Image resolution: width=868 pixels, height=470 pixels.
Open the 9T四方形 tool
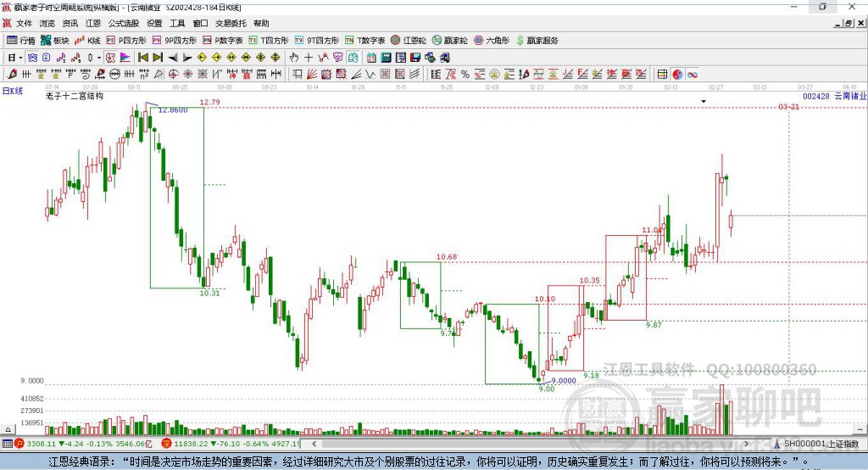[317, 41]
